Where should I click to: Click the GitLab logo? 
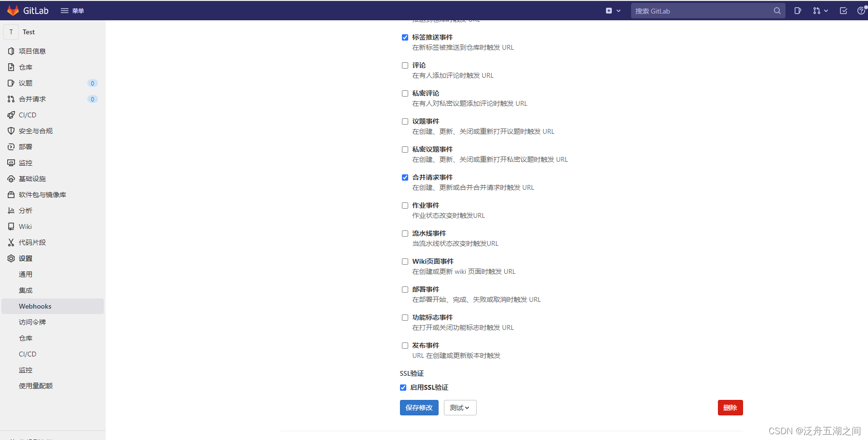click(x=28, y=10)
